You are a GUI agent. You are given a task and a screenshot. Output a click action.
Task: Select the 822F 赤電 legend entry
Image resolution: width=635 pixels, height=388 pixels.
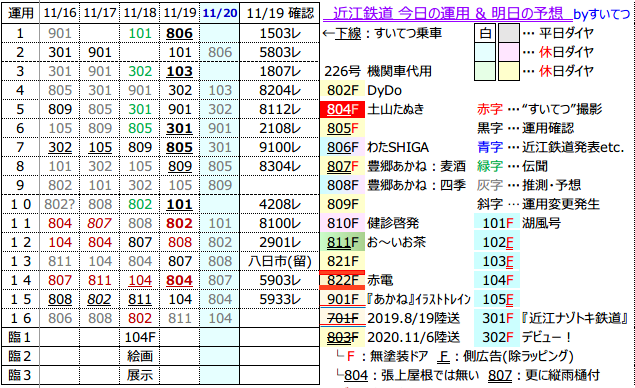point(357,280)
